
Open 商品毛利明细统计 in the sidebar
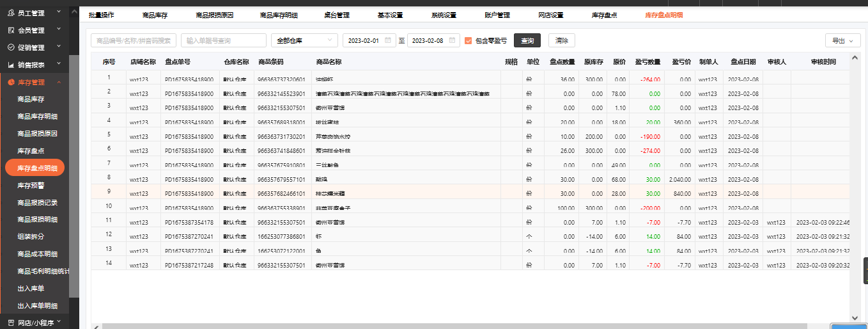[x=43, y=271]
